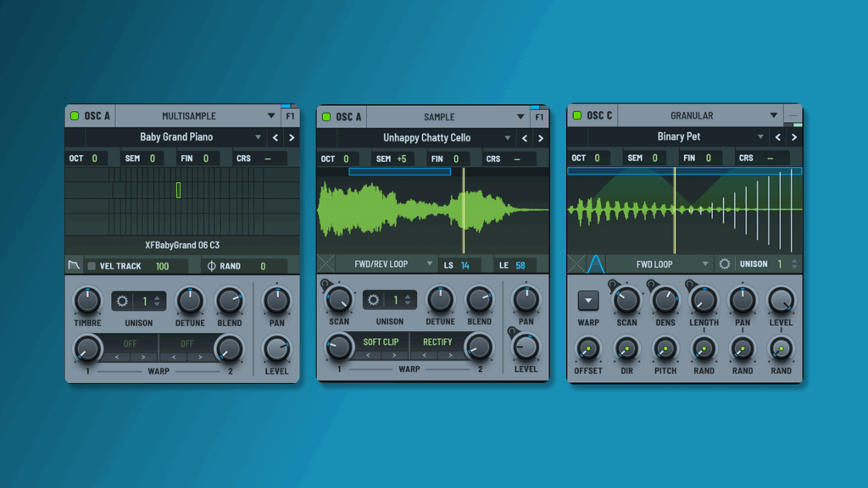Click the DENS knob in Granular panel
Image resolution: width=868 pixels, height=488 pixels.
(x=665, y=301)
